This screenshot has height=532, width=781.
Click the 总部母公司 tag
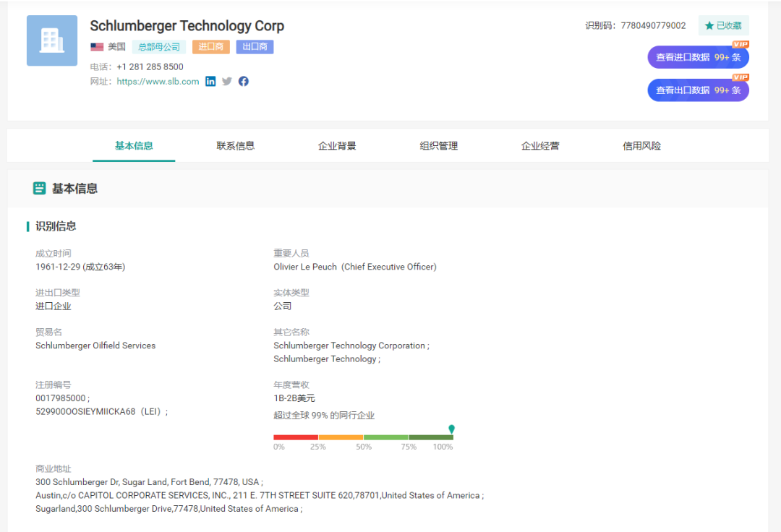click(x=159, y=47)
